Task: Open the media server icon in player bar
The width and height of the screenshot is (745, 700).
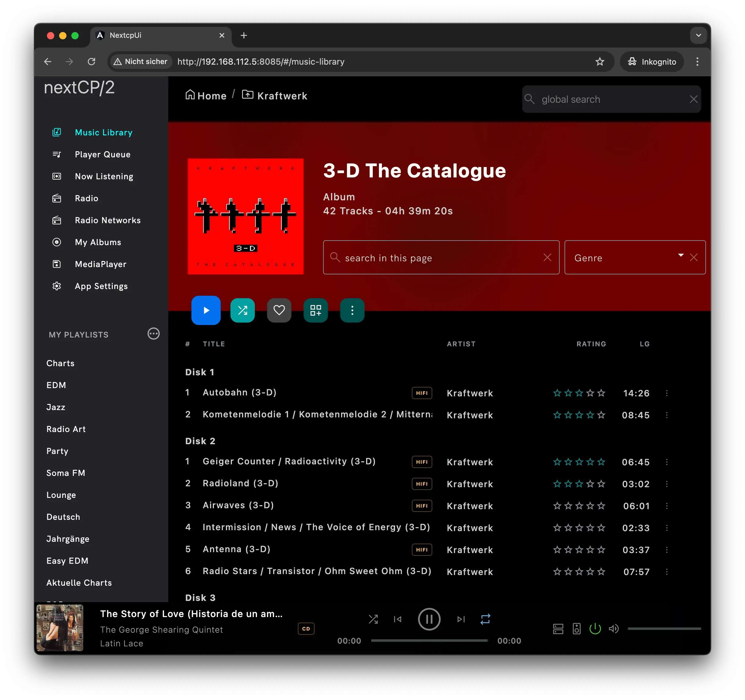Action: click(x=558, y=628)
